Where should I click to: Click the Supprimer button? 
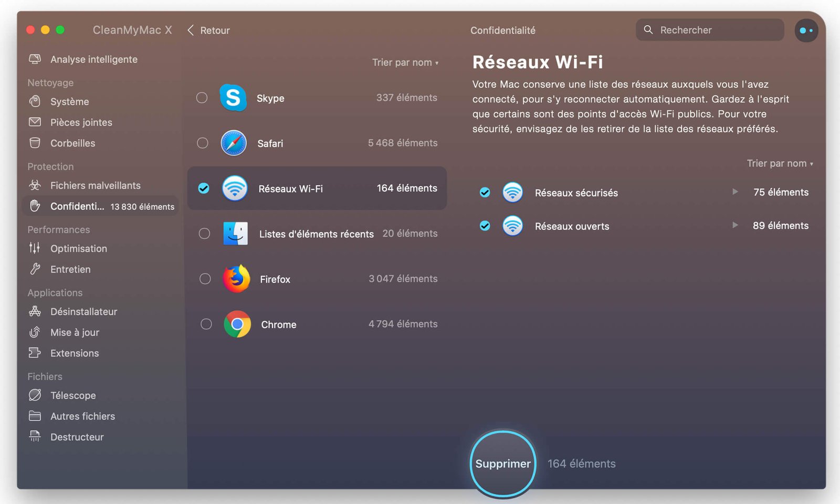click(x=503, y=464)
